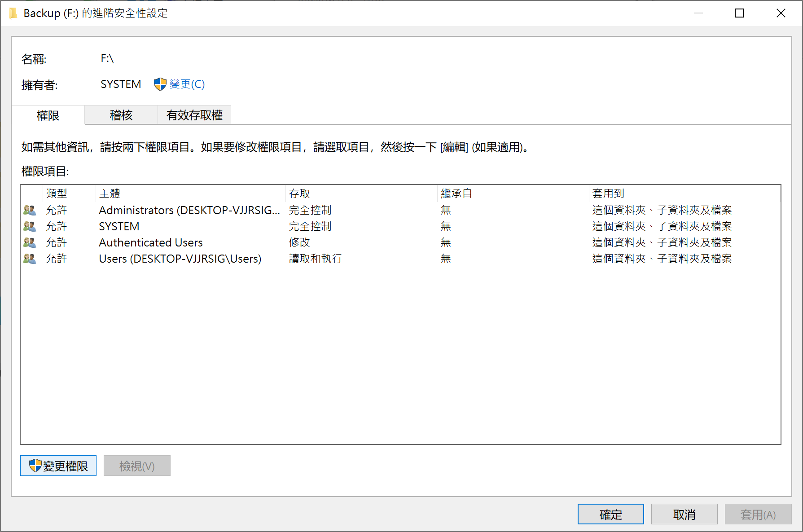
Task: Click 完全控制 in the Administrators row
Action: [x=310, y=210]
